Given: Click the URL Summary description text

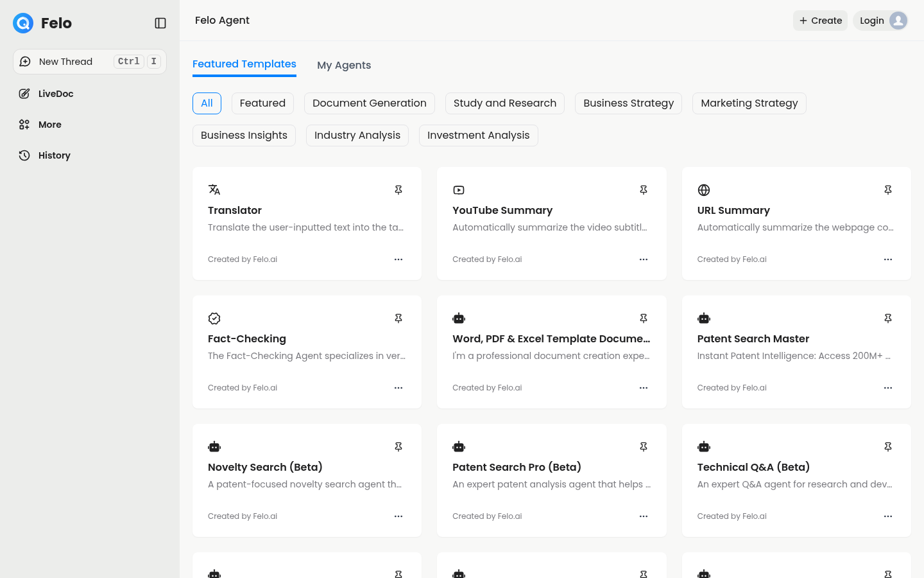Looking at the screenshot, I should (796, 227).
